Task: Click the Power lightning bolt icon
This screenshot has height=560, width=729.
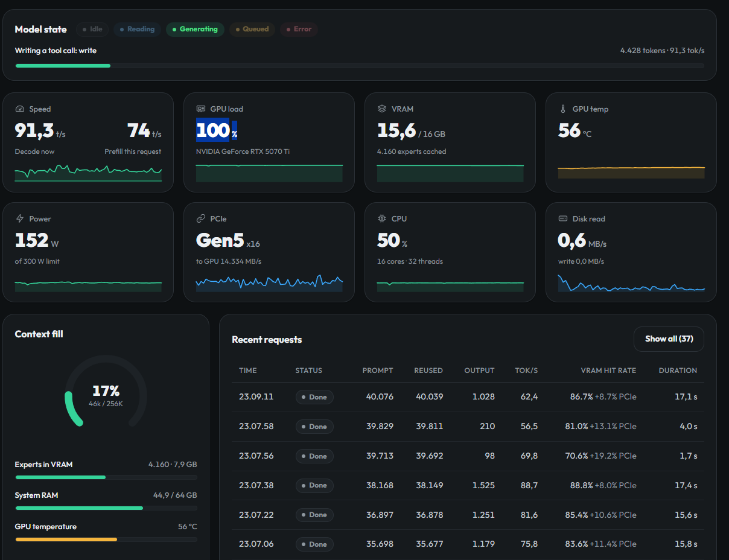Action: click(x=20, y=218)
